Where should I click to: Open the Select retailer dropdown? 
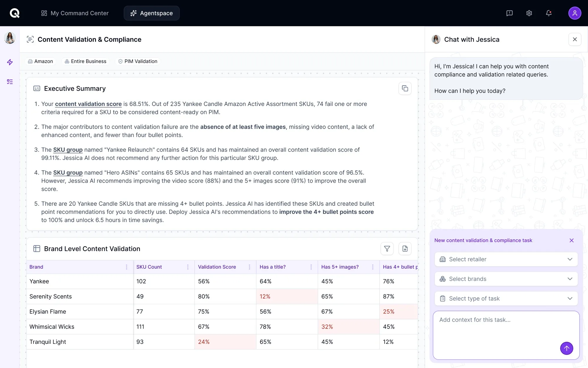click(506, 259)
